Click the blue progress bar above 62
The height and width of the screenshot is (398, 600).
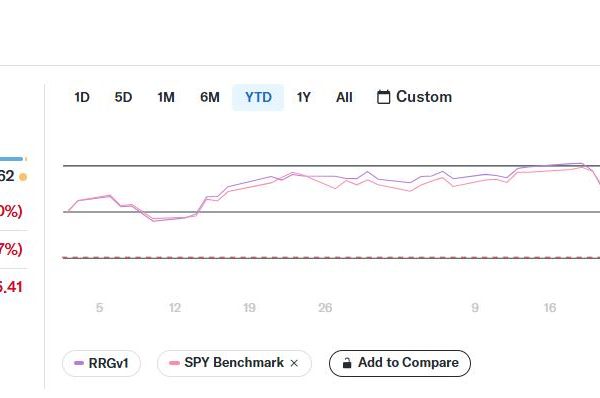pos(11,159)
